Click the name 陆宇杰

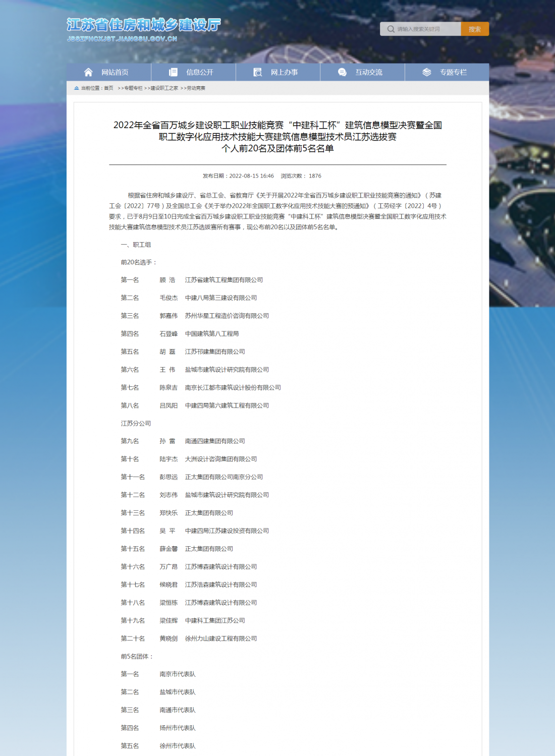pyautogui.click(x=169, y=459)
